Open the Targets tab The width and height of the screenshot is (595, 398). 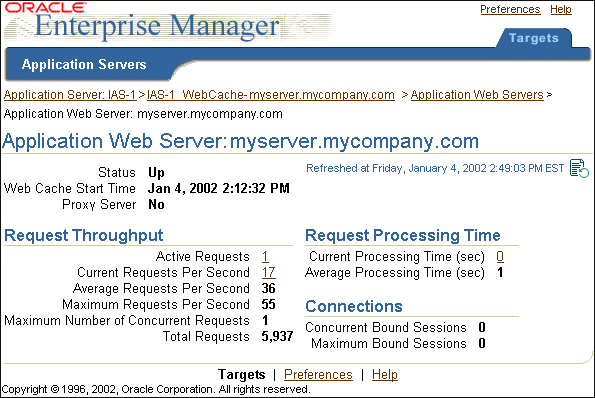click(534, 38)
